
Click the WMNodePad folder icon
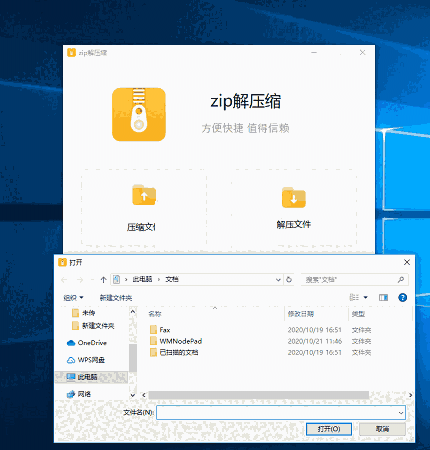click(x=153, y=341)
